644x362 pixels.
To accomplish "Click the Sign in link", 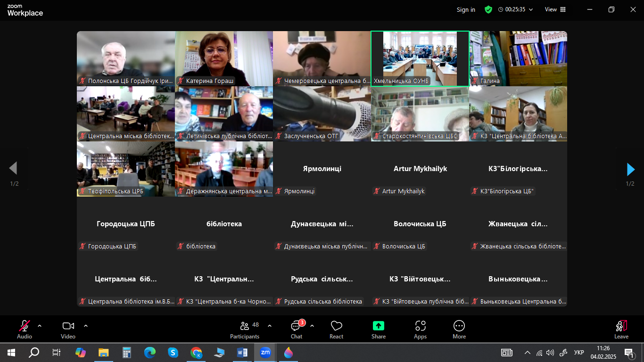I will point(466,9).
